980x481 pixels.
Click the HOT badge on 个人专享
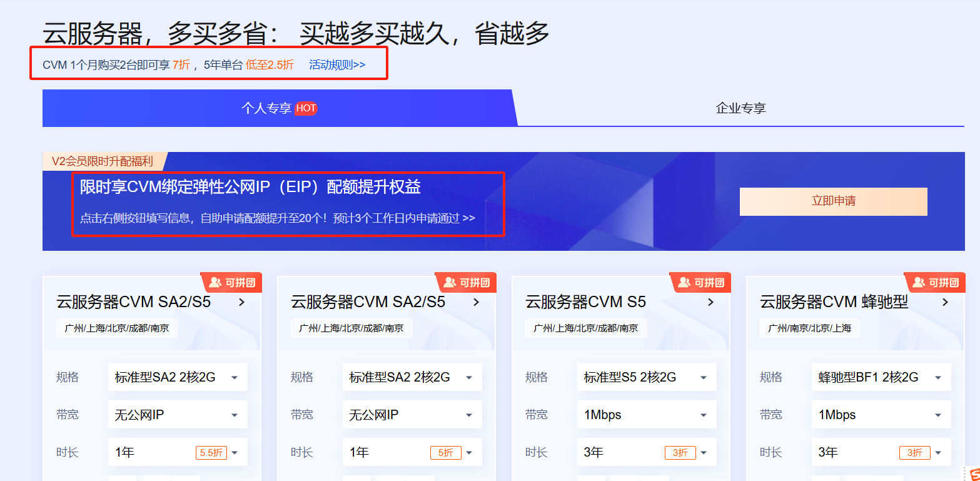(x=306, y=108)
